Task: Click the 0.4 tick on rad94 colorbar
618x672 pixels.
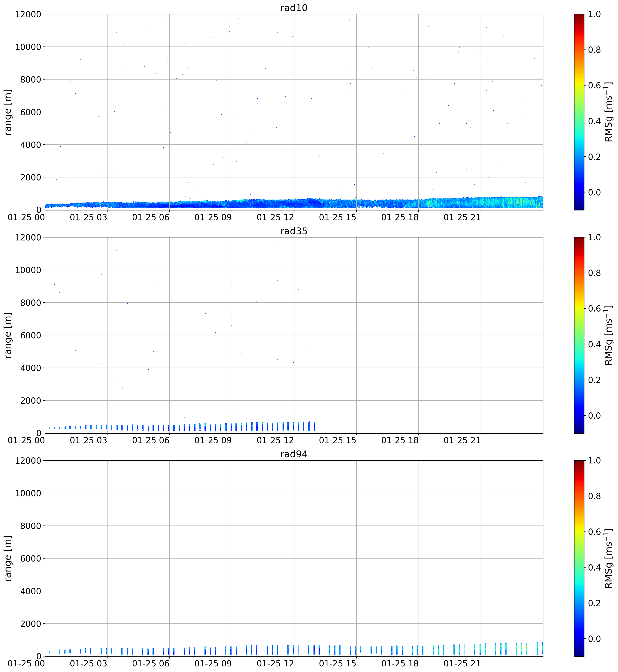Action: tap(594, 567)
